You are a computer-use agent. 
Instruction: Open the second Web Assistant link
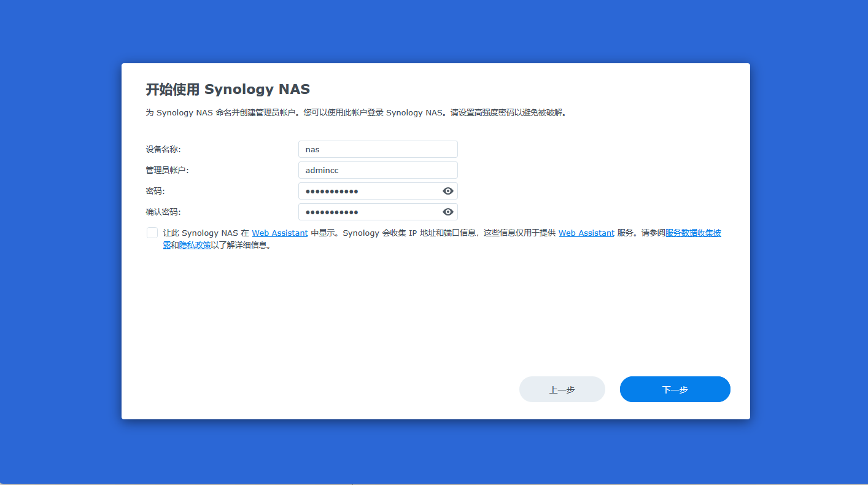[x=586, y=233]
